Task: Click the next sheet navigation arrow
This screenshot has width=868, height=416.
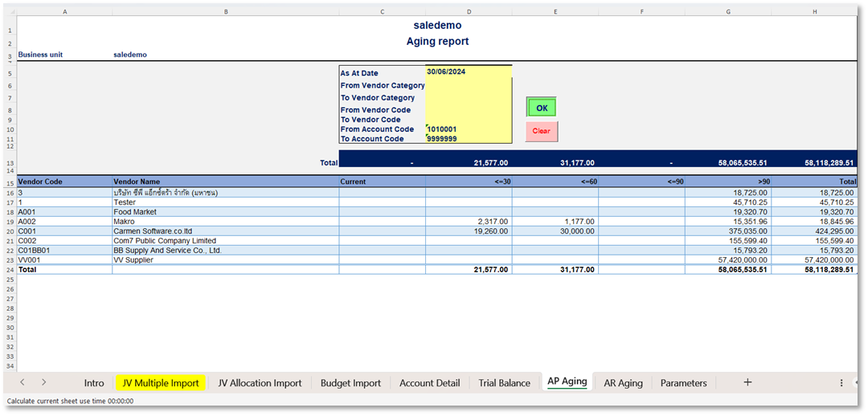Action: (x=43, y=382)
